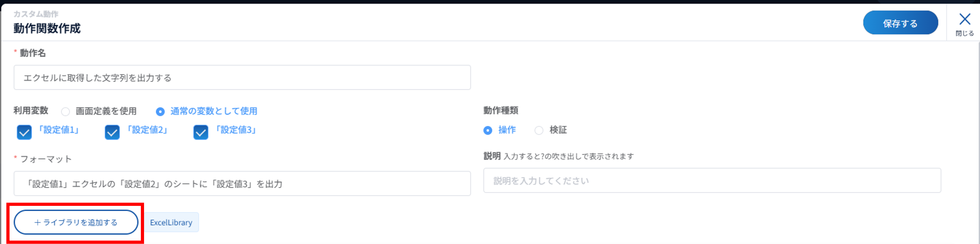Screen dimensions: 980x244
Task: Click the 動作関数作成 dialog title
Action: pyautogui.click(x=47, y=29)
